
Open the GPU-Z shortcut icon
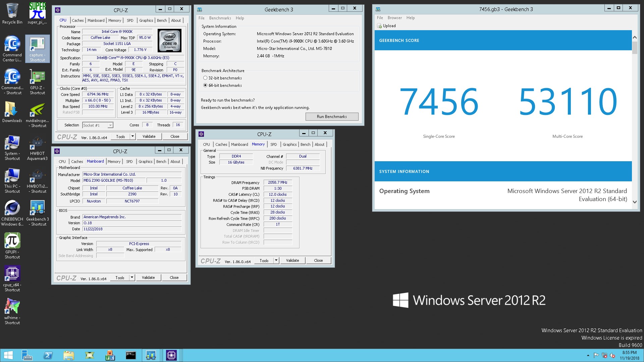[x=37, y=82]
